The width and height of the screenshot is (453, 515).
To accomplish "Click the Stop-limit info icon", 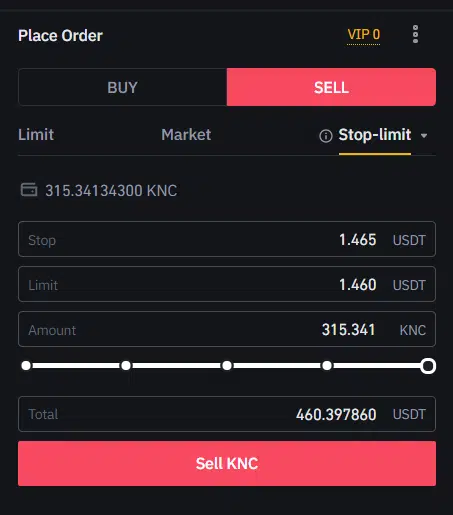I will point(326,136).
